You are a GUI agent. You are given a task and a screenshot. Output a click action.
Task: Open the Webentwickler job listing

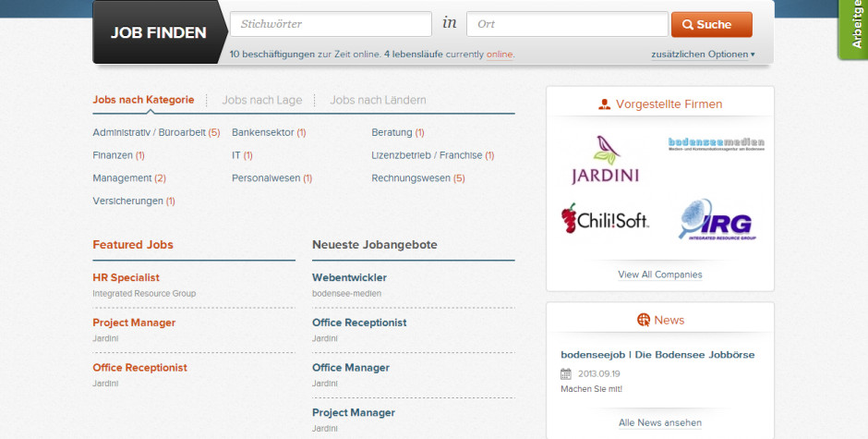point(349,277)
